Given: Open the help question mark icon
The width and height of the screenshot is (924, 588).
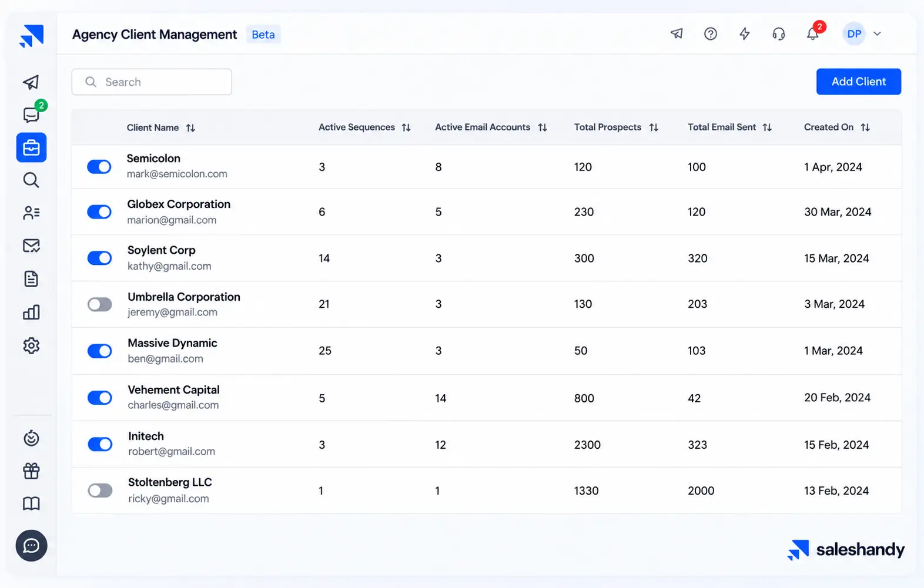Looking at the screenshot, I should tap(711, 33).
